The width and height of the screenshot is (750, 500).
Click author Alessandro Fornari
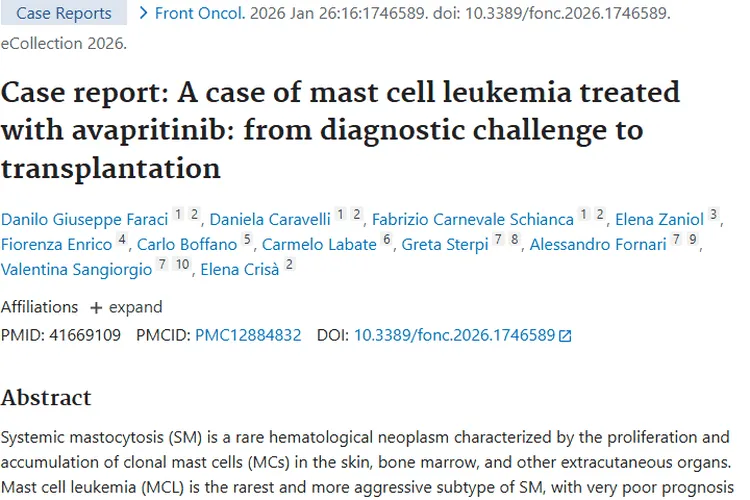point(598,244)
